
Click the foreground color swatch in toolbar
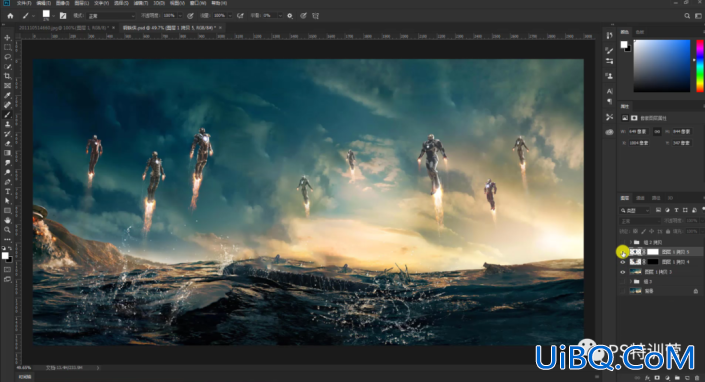click(5, 256)
